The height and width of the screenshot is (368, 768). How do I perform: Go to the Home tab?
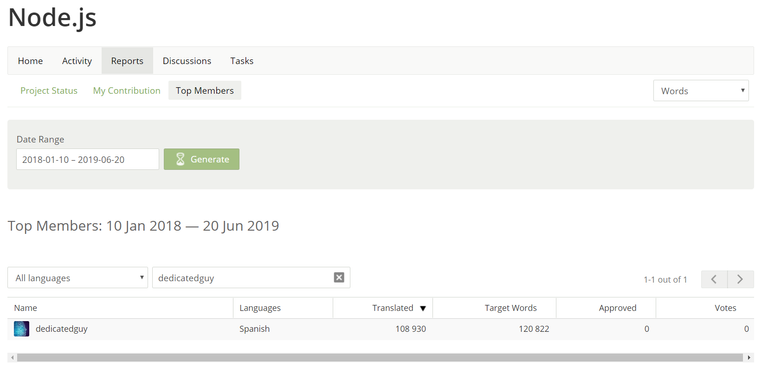pyautogui.click(x=30, y=61)
